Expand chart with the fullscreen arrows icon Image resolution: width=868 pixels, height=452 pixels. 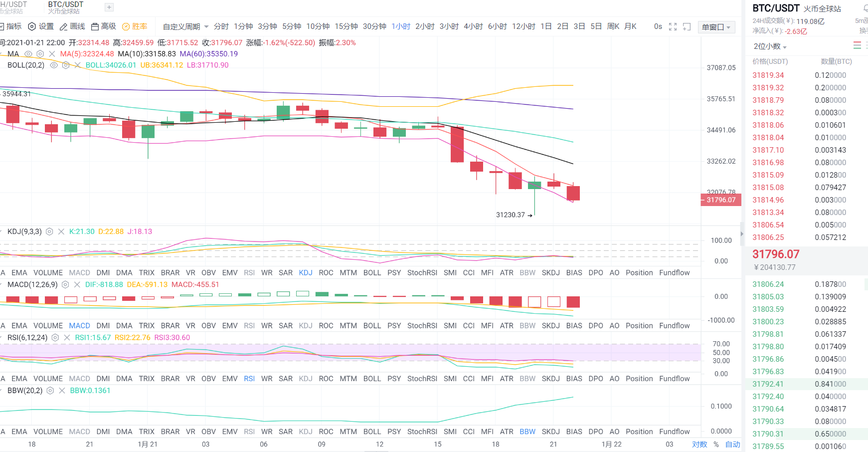point(673,26)
